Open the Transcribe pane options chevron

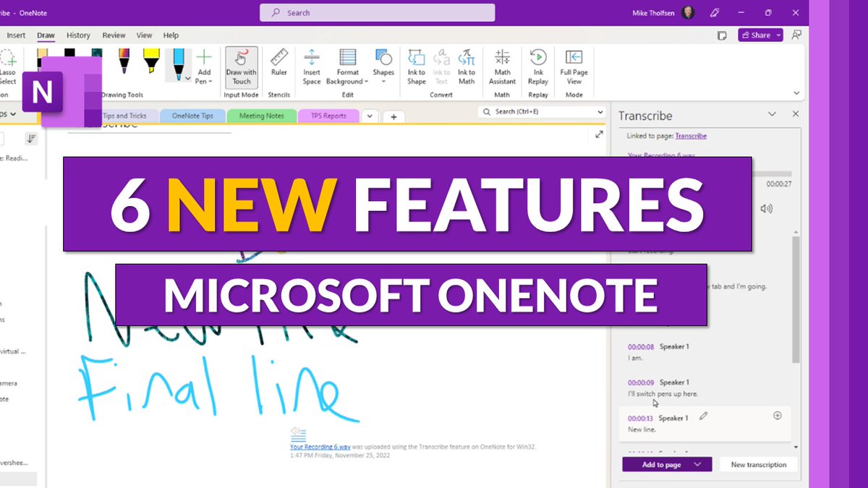click(x=772, y=114)
